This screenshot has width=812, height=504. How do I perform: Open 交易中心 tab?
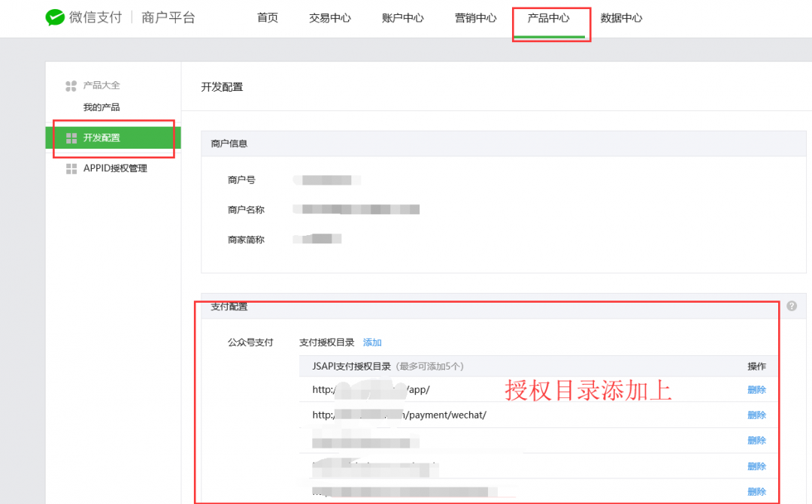(330, 18)
